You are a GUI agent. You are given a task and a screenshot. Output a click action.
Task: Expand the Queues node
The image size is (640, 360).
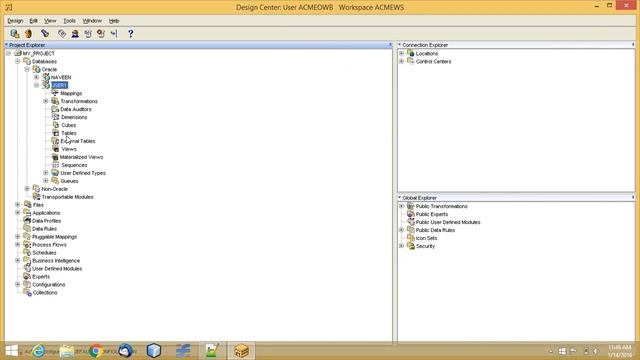tap(46, 181)
